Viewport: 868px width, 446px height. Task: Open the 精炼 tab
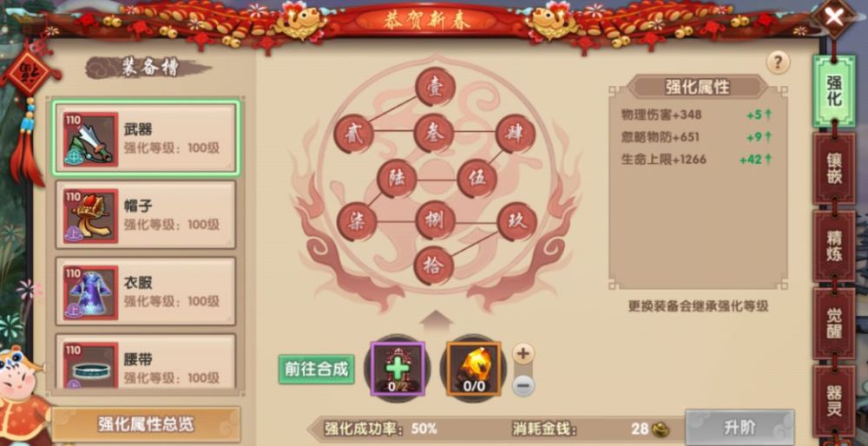833,246
